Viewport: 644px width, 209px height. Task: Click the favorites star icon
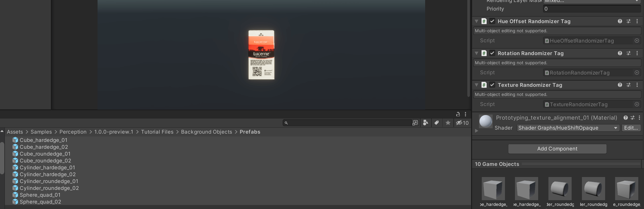pos(448,123)
